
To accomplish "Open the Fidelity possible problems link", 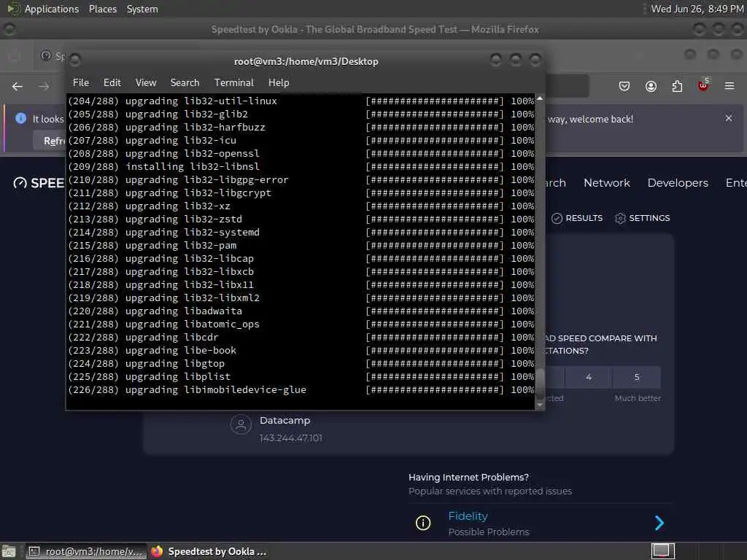I will (468, 516).
